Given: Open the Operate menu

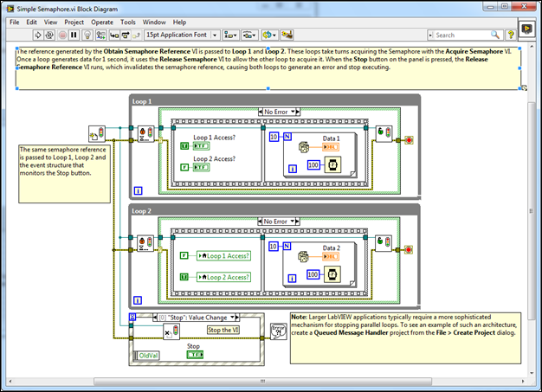Looking at the screenshot, I should click(102, 22).
